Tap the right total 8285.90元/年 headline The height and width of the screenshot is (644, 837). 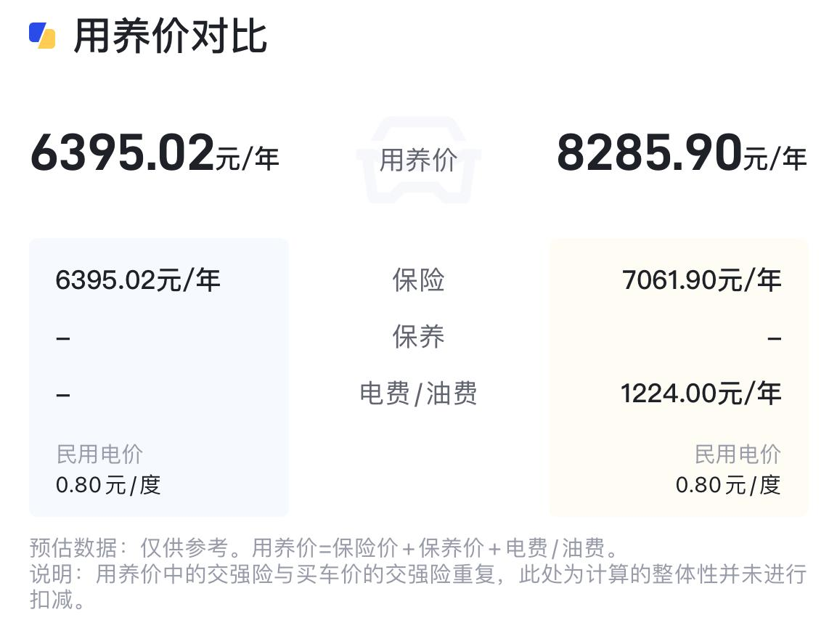(681, 153)
